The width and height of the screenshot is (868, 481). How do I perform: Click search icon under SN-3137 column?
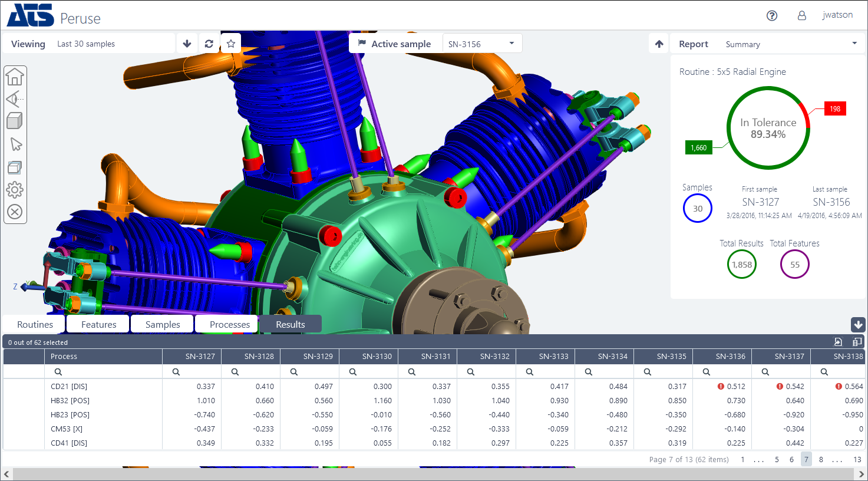[765, 372]
